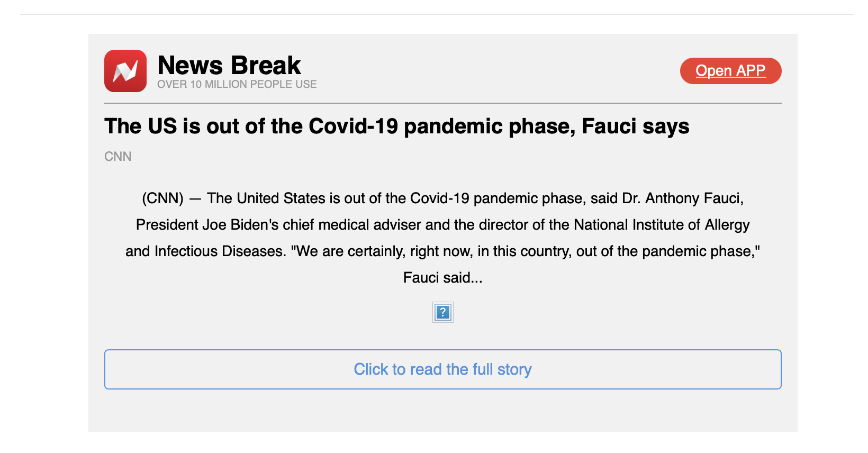This screenshot has width=868, height=453.
Task: Click "Infectious Diseases" in the article text
Action: pyautogui.click(x=220, y=251)
